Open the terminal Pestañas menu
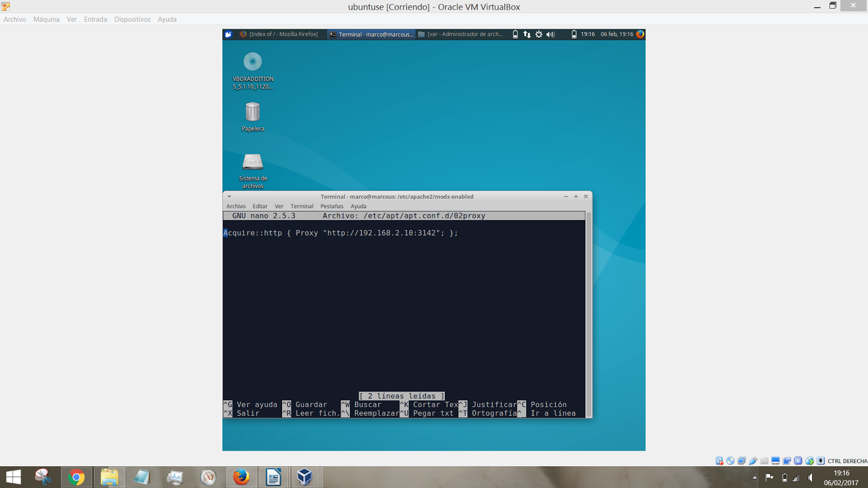Screen dimensions: 868x488 pyautogui.click(x=332, y=206)
